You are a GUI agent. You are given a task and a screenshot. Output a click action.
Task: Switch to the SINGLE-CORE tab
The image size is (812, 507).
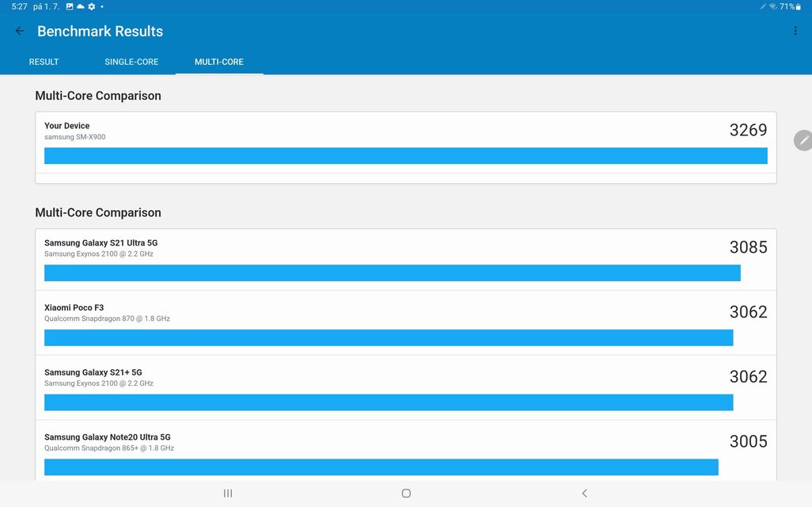[131, 61]
